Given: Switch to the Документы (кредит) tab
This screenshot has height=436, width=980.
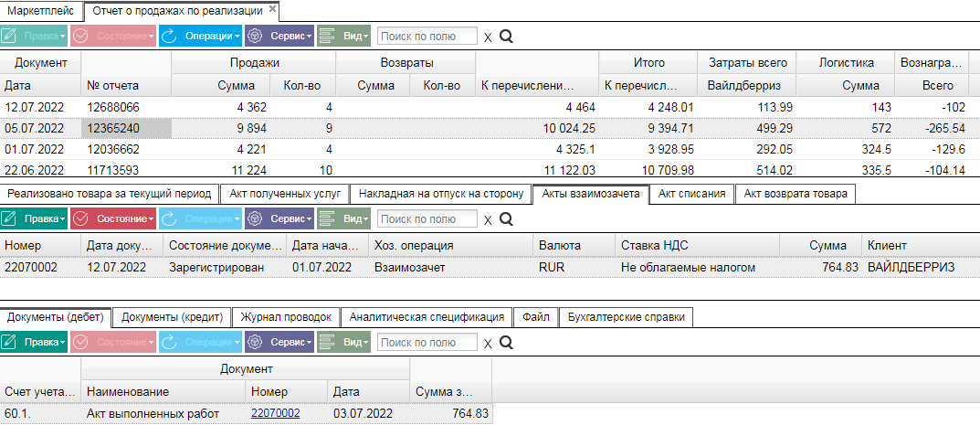Looking at the screenshot, I should (172, 317).
